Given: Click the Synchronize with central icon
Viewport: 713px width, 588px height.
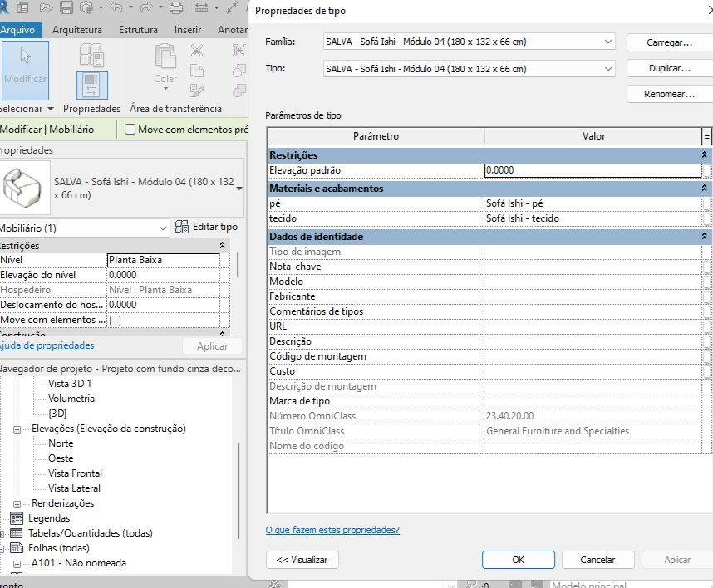Looking at the screenshot, I should 86,7.
